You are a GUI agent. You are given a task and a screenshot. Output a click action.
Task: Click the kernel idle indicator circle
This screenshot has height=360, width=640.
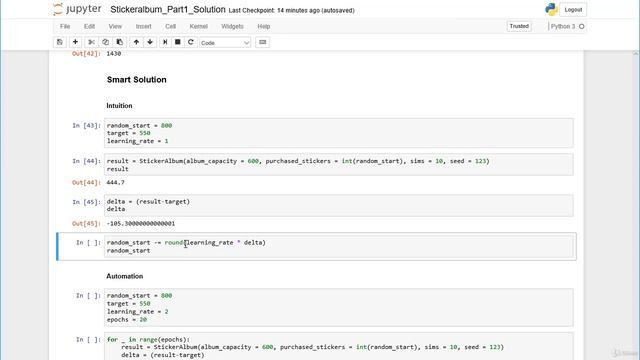click(x=582, y=27)
